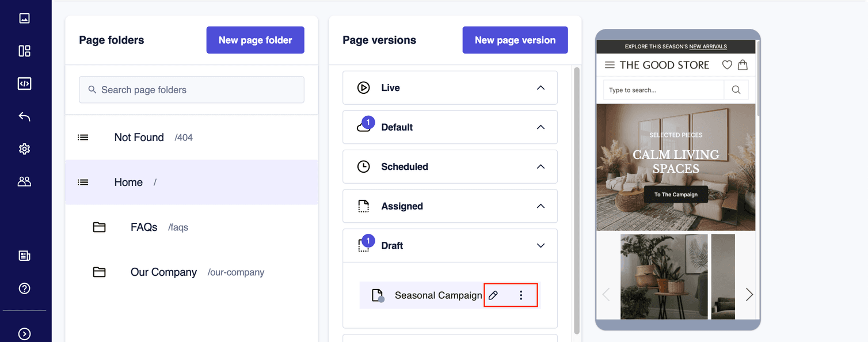Click the undo arrow in the sidebar
The width and height of the screenshot is (868, 342).
coord(24,116)
